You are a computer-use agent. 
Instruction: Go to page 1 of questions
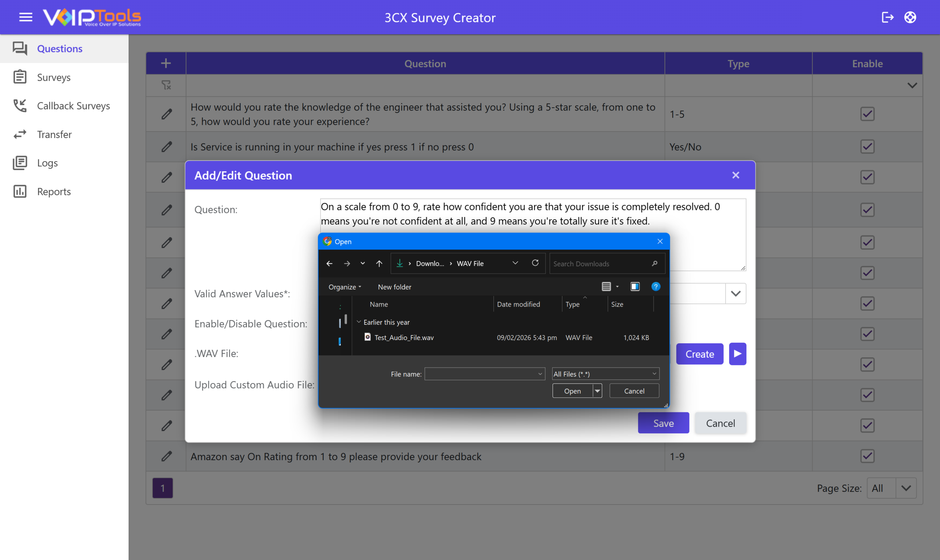click(163, 488)
